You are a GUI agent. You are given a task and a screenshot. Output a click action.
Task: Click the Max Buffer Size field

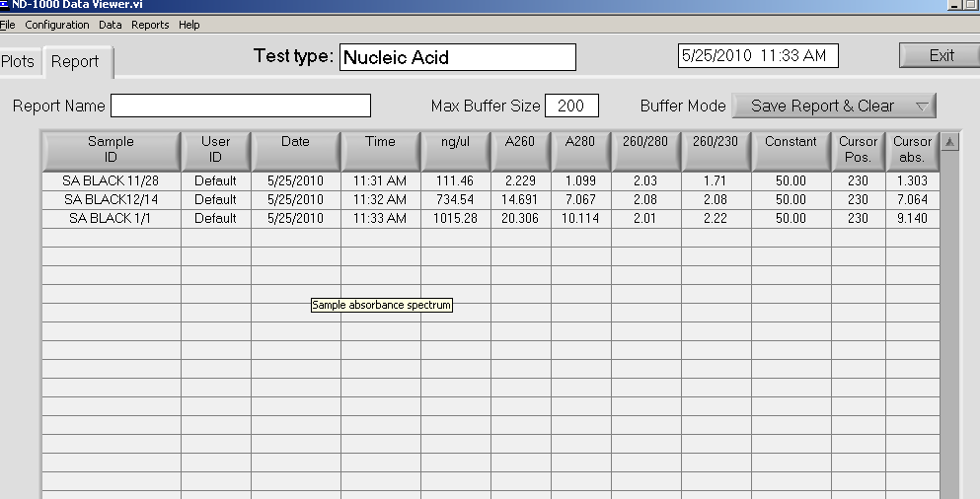pos(571,106)
